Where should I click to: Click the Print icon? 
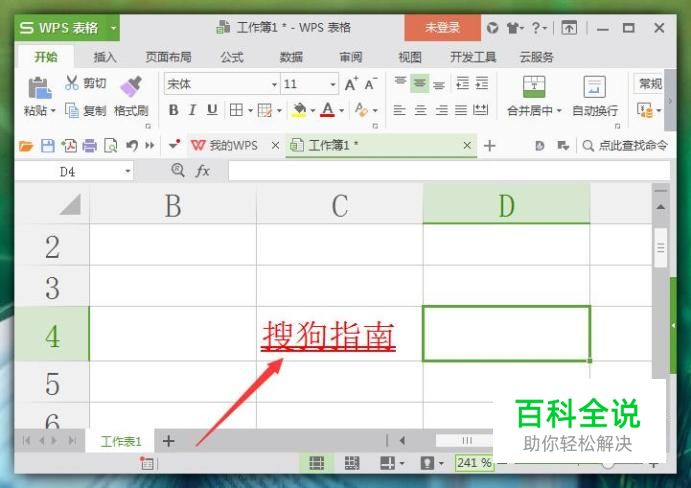pos(89,145)
